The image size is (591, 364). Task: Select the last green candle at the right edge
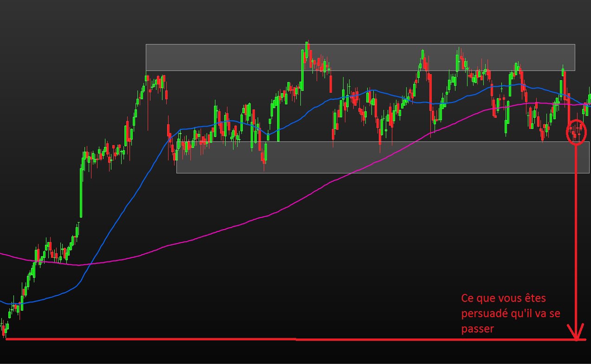(589, 97)
